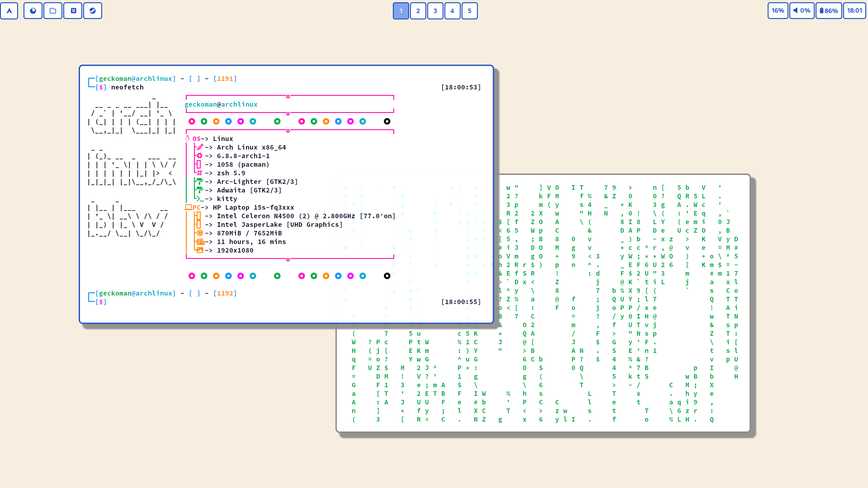Launch the Steam icon
The width and height of the screenshot is (868, 488).
[93, 11]
